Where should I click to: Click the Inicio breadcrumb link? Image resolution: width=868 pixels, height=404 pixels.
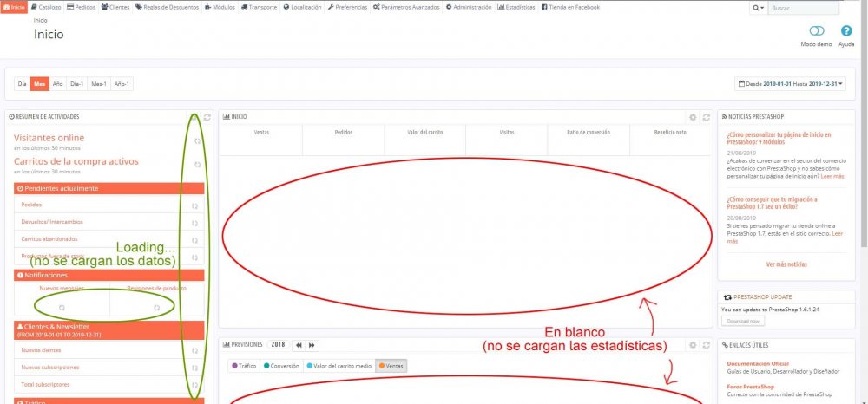(41, 21)
